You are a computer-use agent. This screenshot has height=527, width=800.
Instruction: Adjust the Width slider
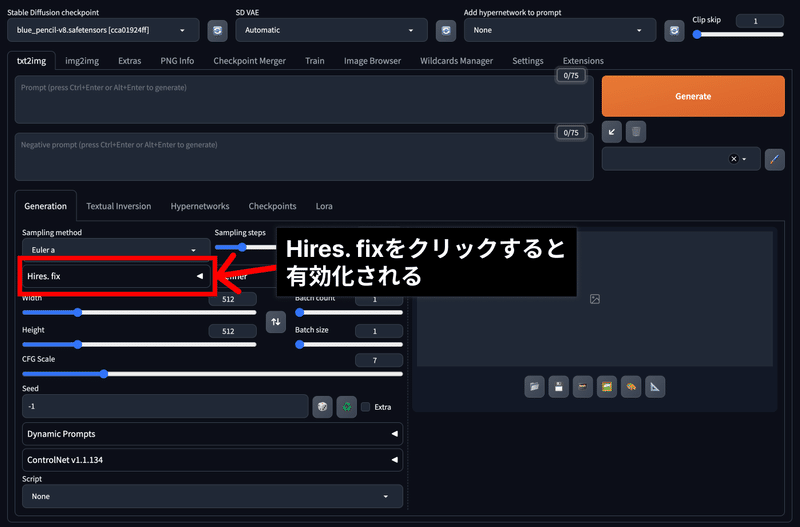pyautogui.click(x=139, y=312)
